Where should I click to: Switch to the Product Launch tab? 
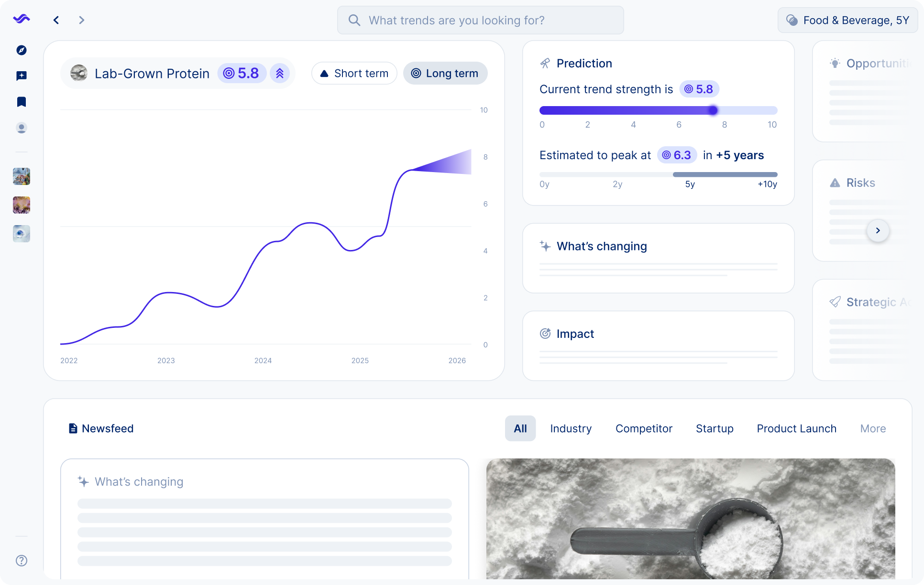tap(796, 428)
